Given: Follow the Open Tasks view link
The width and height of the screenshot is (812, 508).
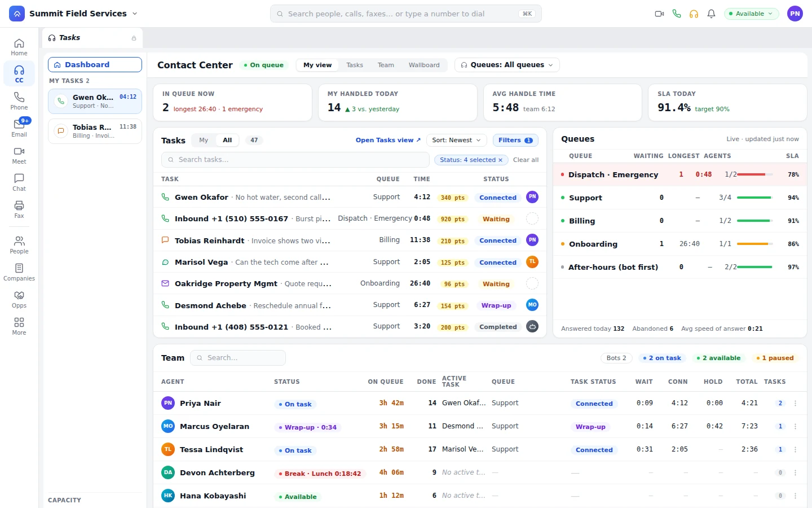Looking at the screenshot, I should click(x=388, y=141).
